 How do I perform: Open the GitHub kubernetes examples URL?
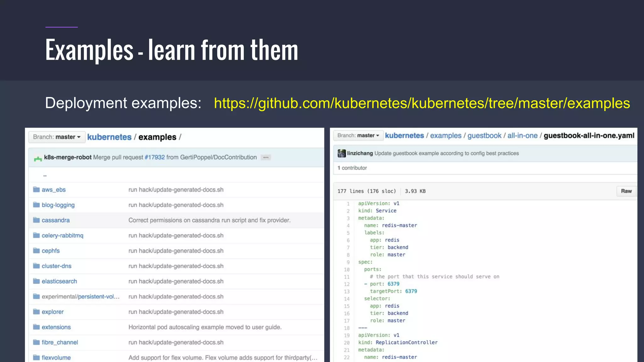tap(422, 103)
